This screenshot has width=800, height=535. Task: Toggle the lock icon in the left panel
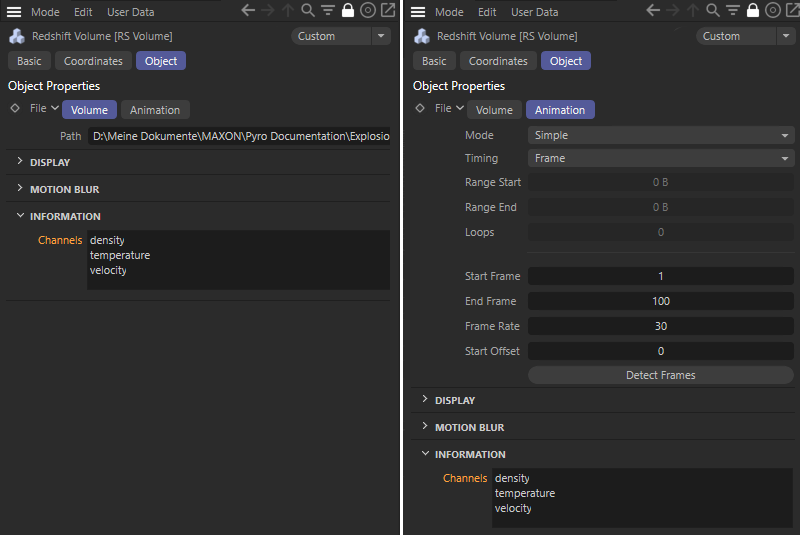347,11
